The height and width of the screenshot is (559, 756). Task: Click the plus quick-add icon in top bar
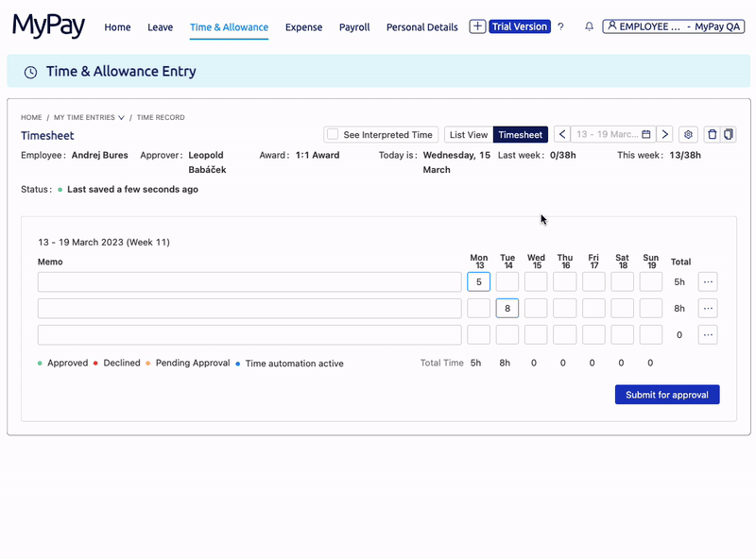[x=477, y=26]
